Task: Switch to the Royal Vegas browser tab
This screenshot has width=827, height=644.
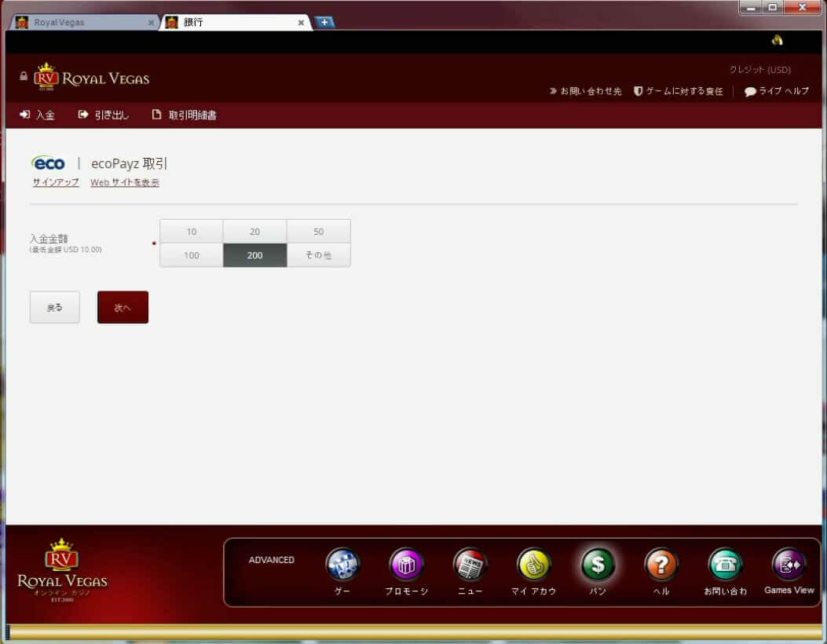Action: pos(81,23)
